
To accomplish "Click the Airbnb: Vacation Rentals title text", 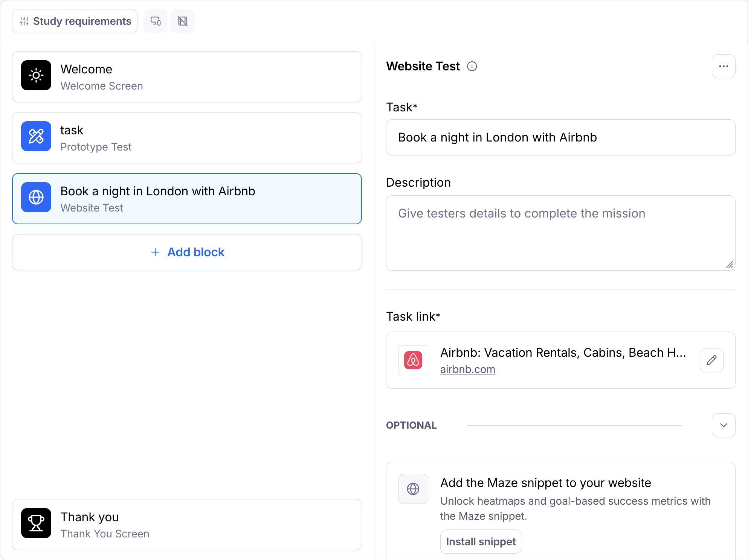I will (563, 353).
